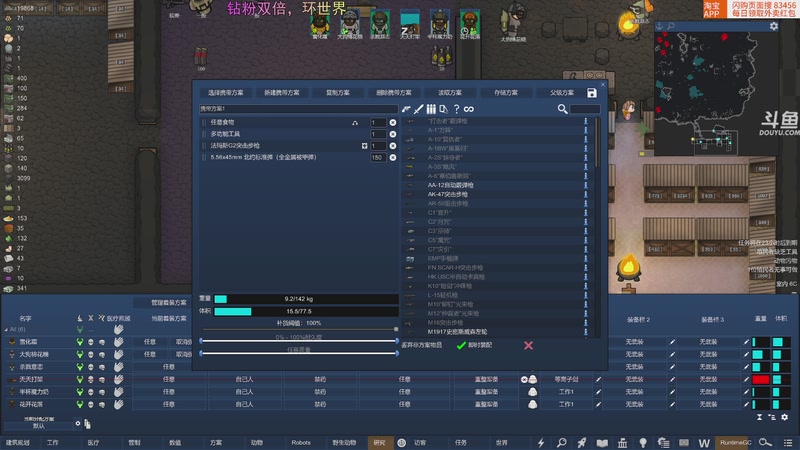The width and height of the screenshot is (800, 450).
Task: Expand the 选择携带方案 selector
Action: click(226, 93)
